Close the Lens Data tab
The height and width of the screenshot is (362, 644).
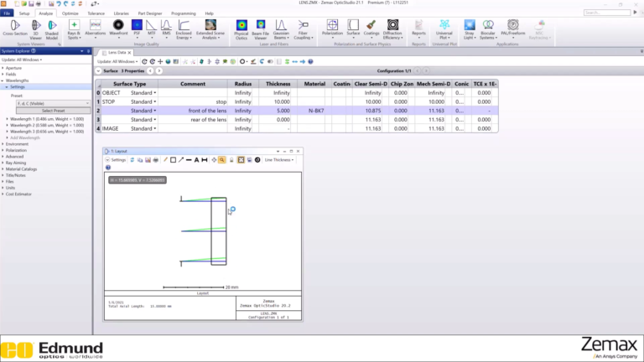[129, 53]
